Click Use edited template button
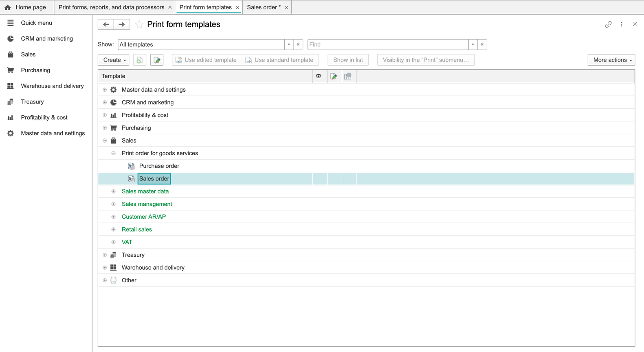This screenshot has width=644, height=352. coord(207,60)
